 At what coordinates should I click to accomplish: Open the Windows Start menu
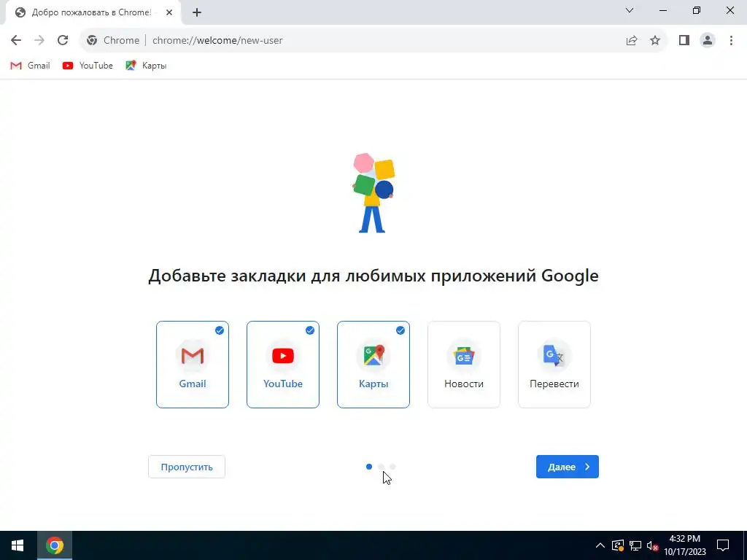(x=18, y=545)
